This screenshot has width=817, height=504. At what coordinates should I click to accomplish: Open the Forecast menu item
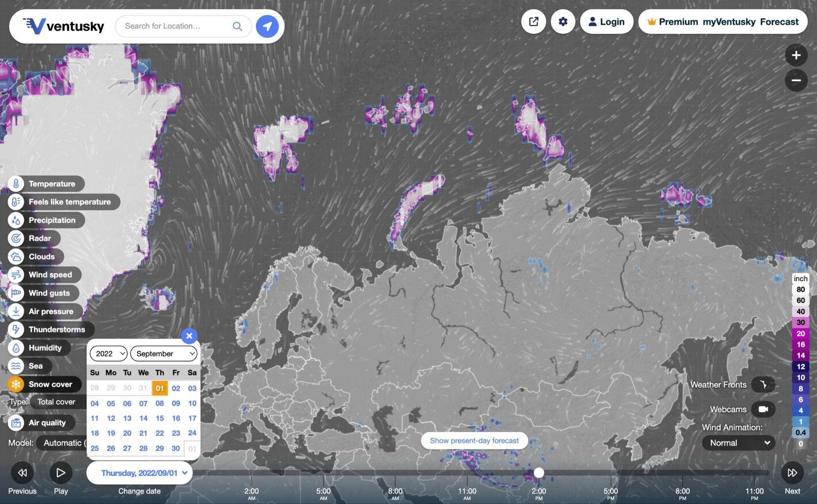point(779,22)
